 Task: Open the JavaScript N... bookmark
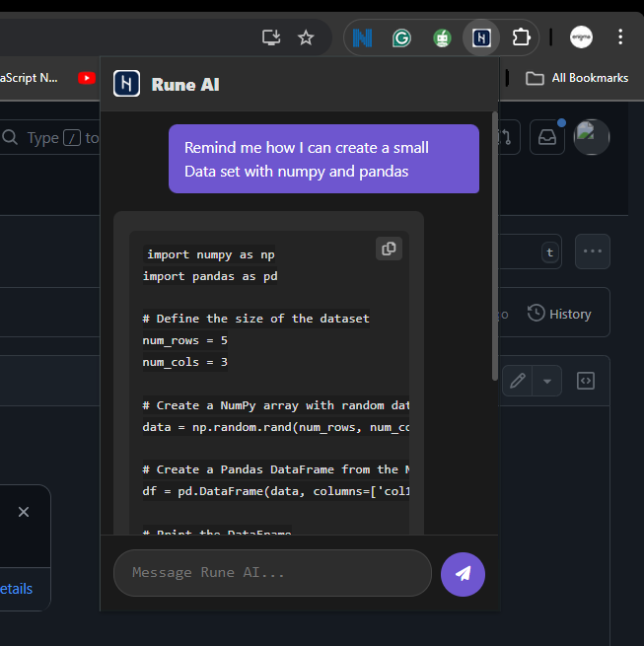click(29, 78)
